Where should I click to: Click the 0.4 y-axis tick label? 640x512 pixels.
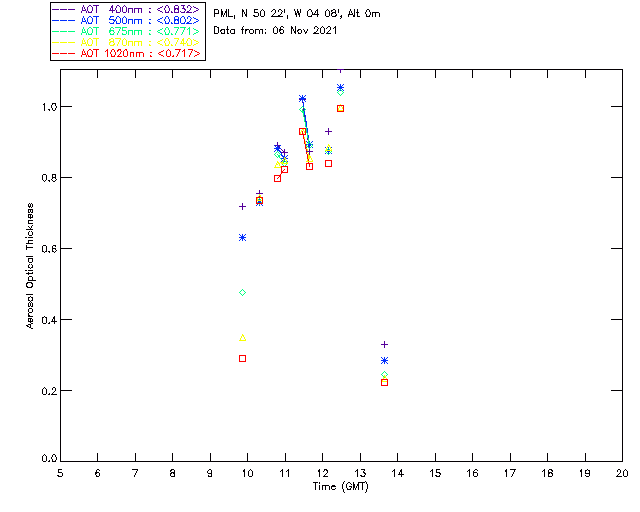[49, 320]
